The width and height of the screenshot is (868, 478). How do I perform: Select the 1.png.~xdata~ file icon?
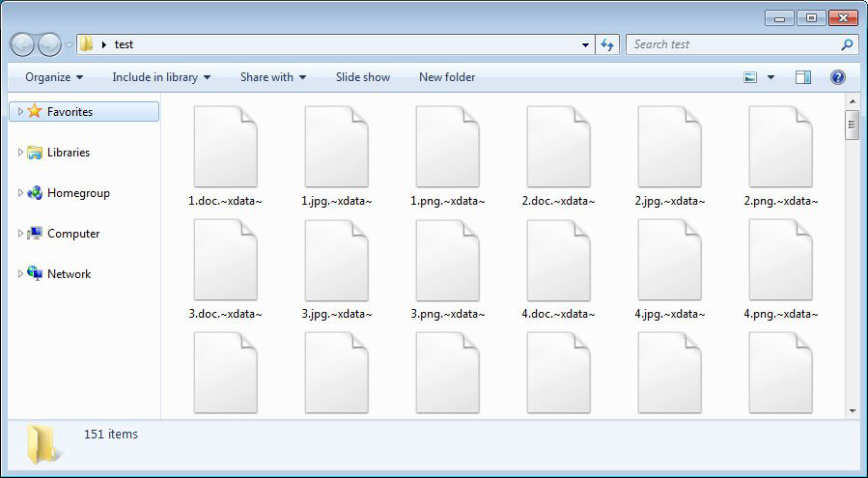(x=447, y=147)
